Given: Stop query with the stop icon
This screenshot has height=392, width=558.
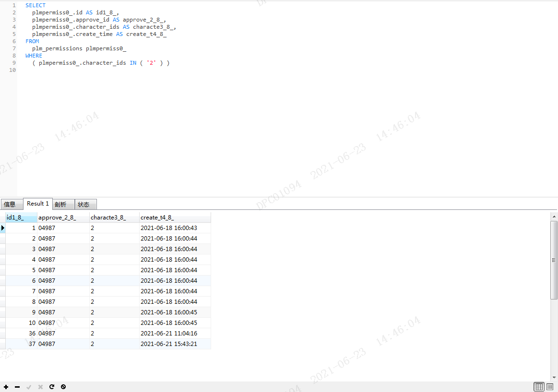Looking at the screenshot, I should 63,387.
